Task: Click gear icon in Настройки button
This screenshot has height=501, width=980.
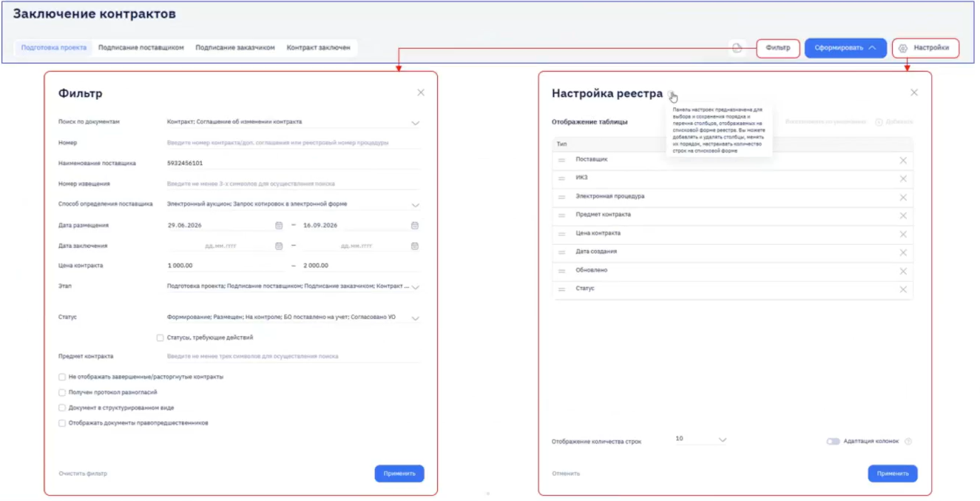Action: click(x=903, y=49)
